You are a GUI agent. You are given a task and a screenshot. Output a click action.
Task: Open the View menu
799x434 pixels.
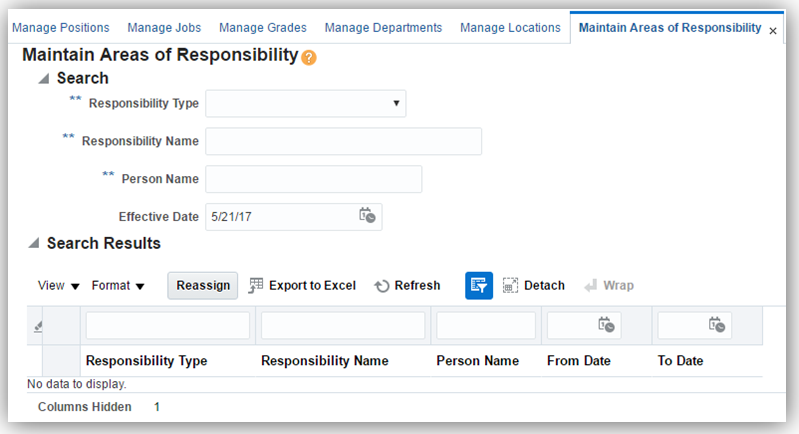coord(58,286)
